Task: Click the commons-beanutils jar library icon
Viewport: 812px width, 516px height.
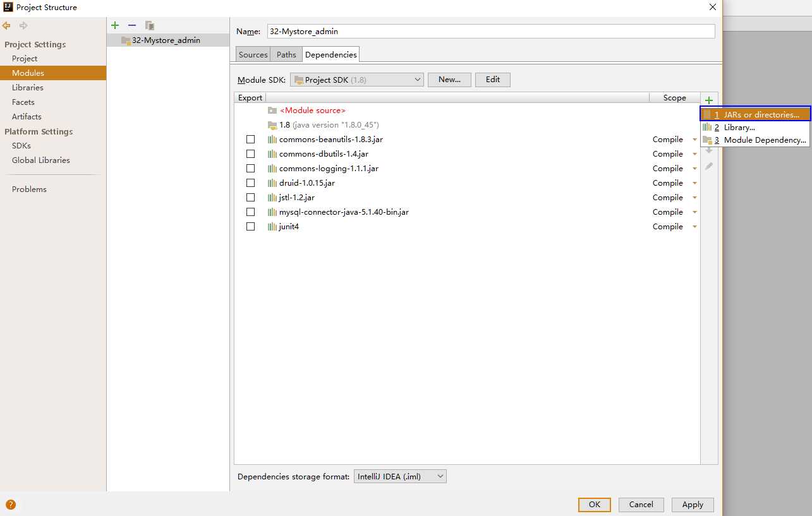Action: coord(272,140)
